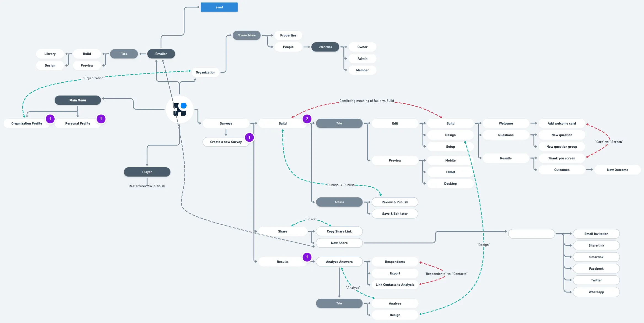Click the Mobile preview node
Image resolution: width=644 pixels, height=323 pixels.
coord(450,160)
